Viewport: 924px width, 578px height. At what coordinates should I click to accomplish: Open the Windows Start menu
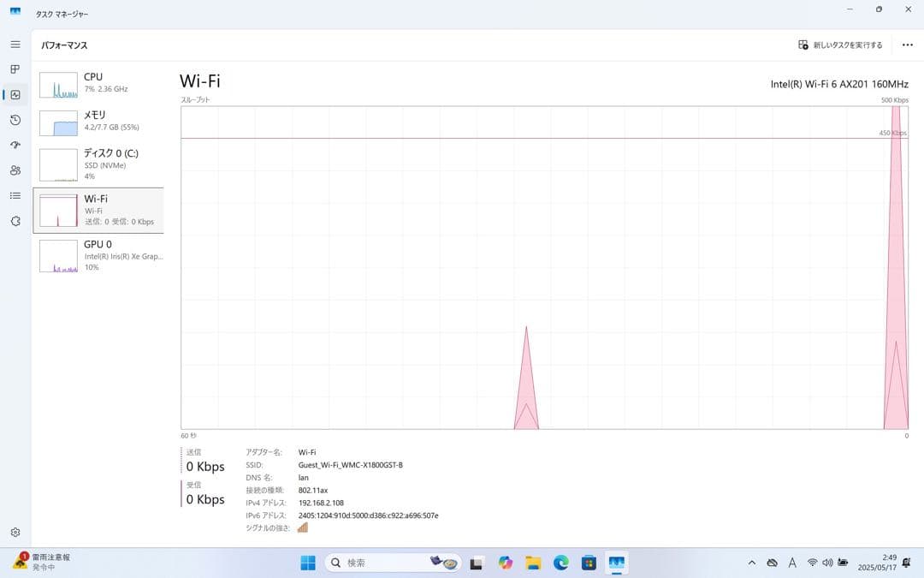pos(308,563)
